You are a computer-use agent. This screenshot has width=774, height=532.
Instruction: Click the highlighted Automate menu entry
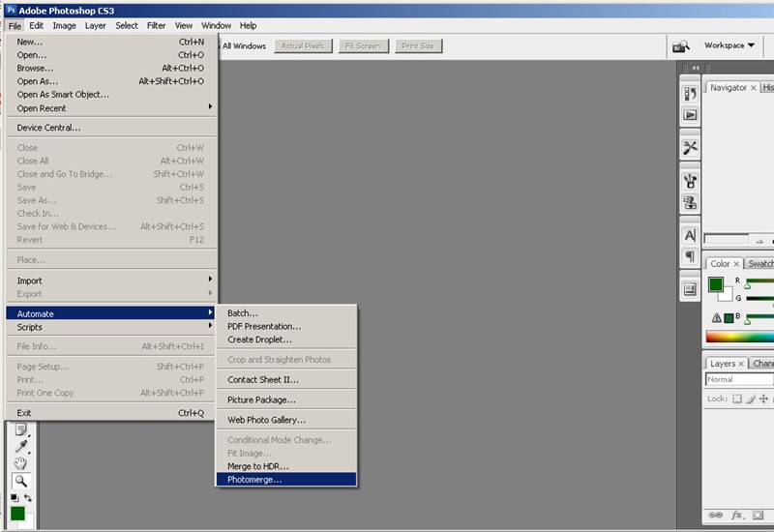coord(111,313)
